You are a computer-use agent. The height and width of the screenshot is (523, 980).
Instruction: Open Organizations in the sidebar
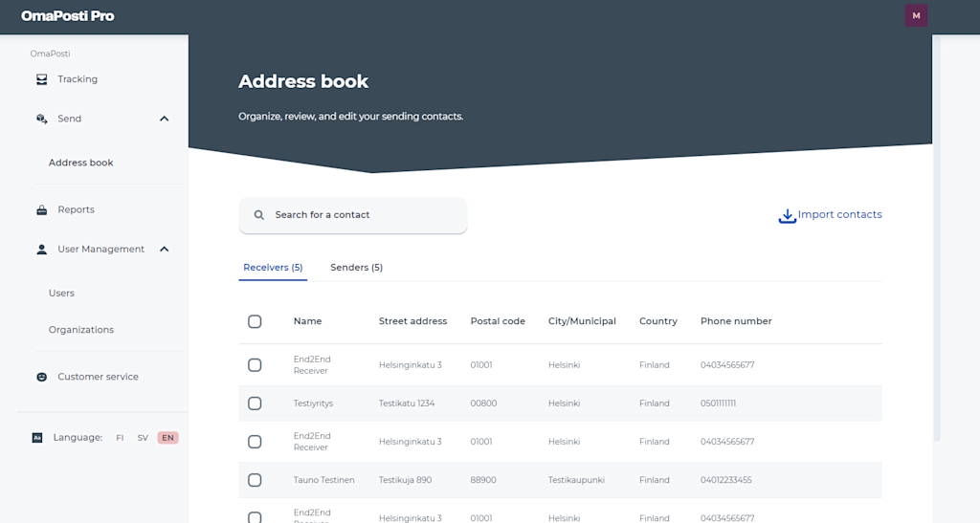[x=81, y=330]
